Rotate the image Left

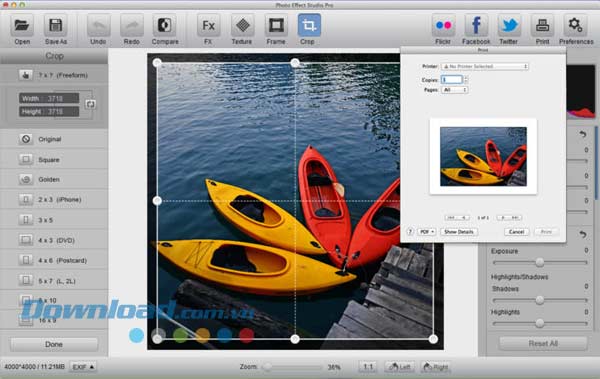coord(400,367)
